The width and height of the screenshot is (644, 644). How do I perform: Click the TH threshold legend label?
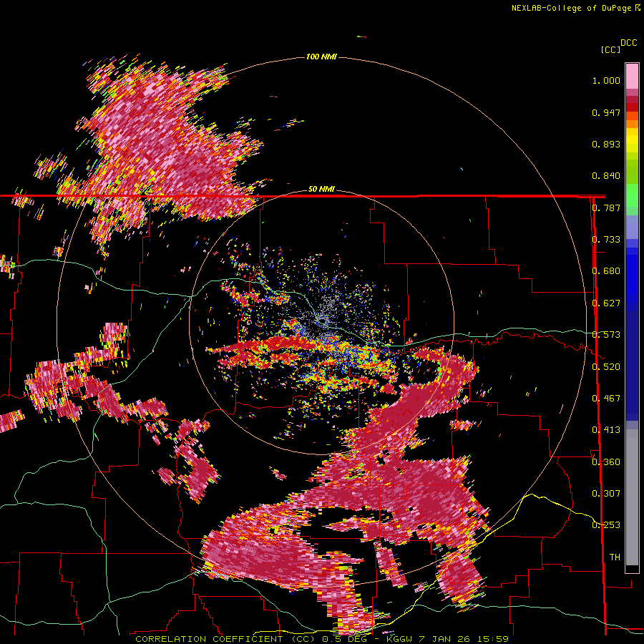click(615, 557)
